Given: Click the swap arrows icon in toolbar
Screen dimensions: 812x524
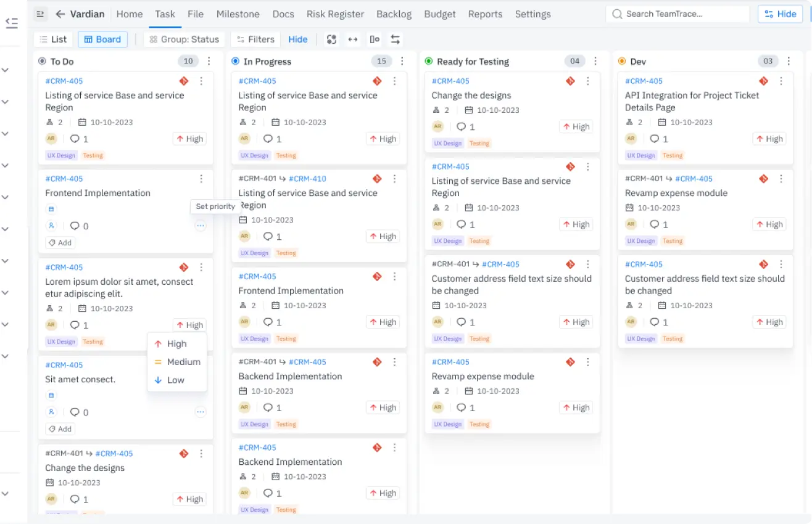Looking at the screenshot, I should pos(396,39).
